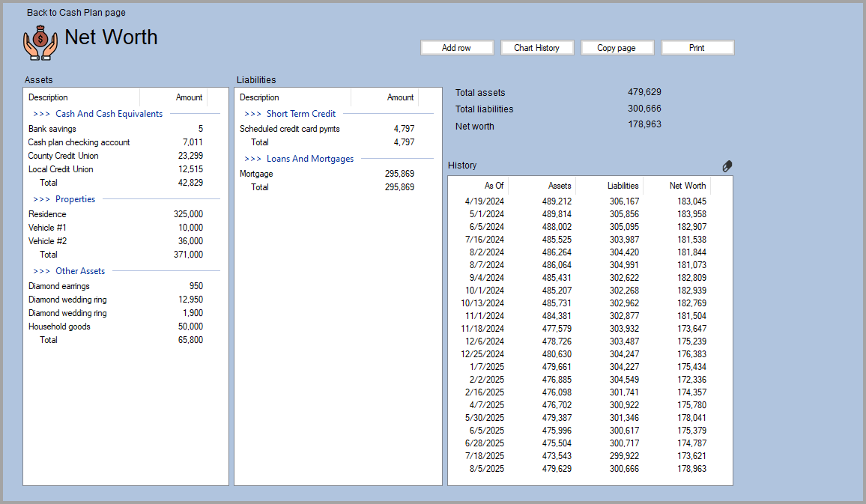Viewport: 866px width, 504px height.
Task: Click net worth 183,958 in history
Action: [x=692, y=214]
